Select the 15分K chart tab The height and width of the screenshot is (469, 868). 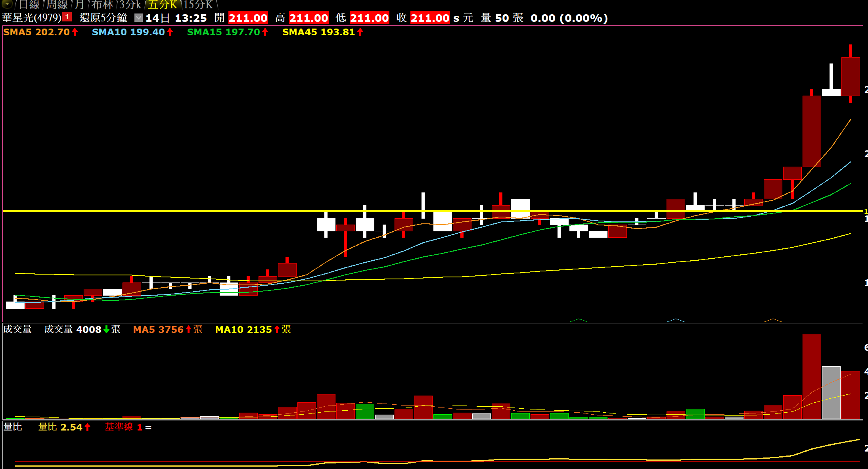[198, 5]
